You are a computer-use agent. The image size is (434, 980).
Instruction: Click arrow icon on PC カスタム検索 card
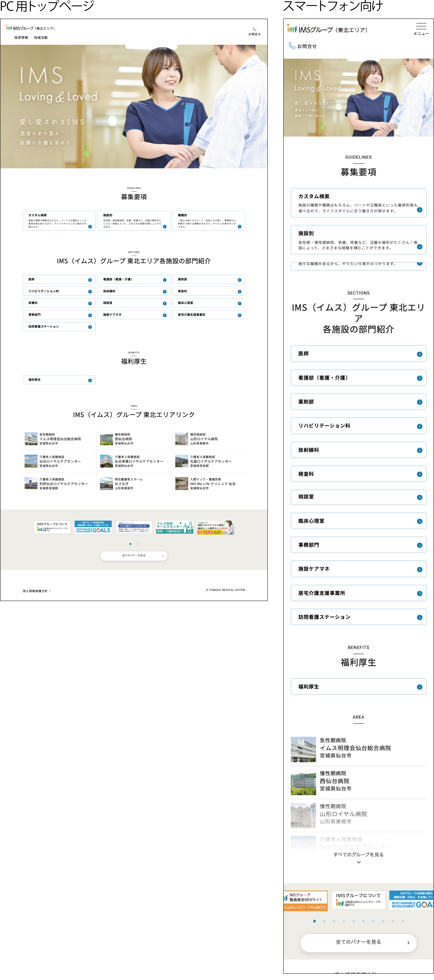coord(90,226)
